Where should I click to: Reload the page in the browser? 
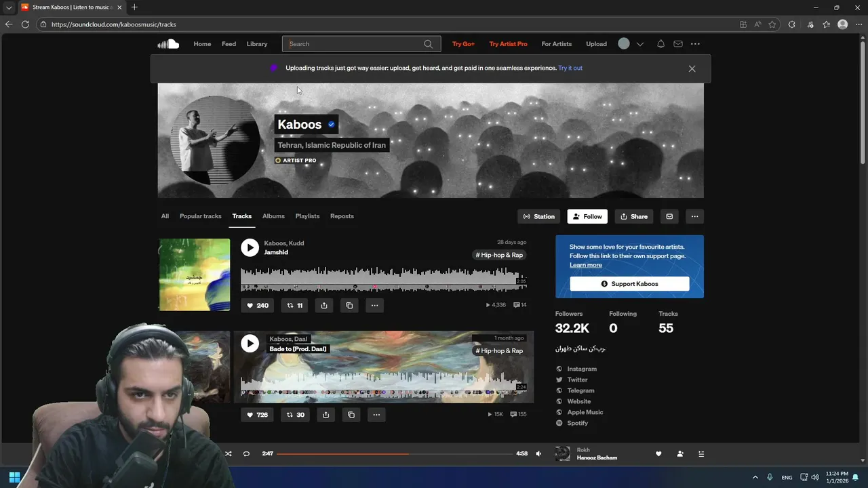pyautogui.click(x=25, y=24)
